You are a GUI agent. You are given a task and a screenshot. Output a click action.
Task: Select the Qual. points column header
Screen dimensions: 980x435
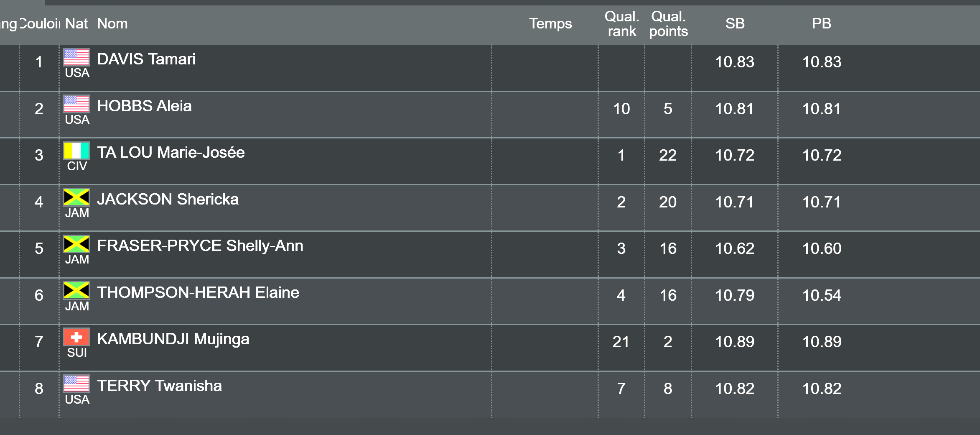coord(668,24)
